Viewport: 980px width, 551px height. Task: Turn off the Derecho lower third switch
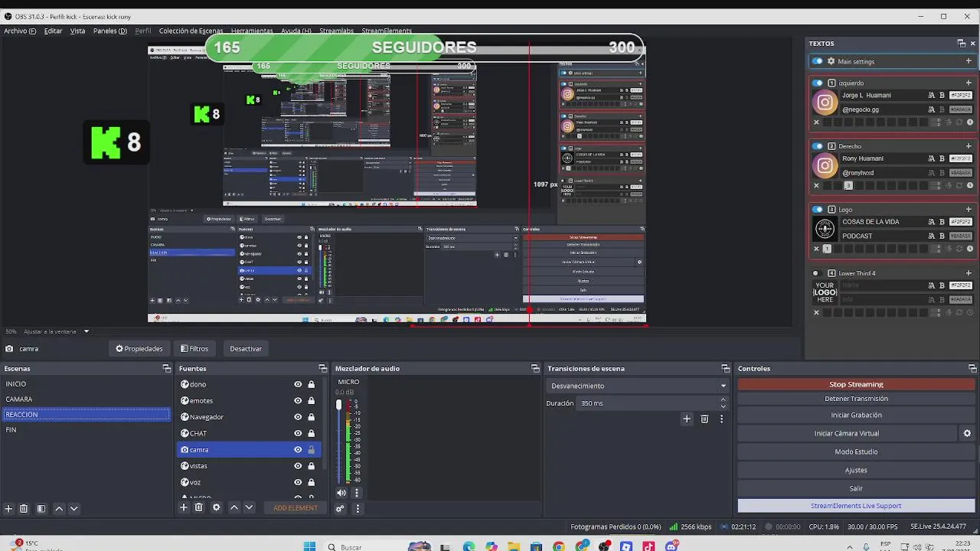coord(818,146)
